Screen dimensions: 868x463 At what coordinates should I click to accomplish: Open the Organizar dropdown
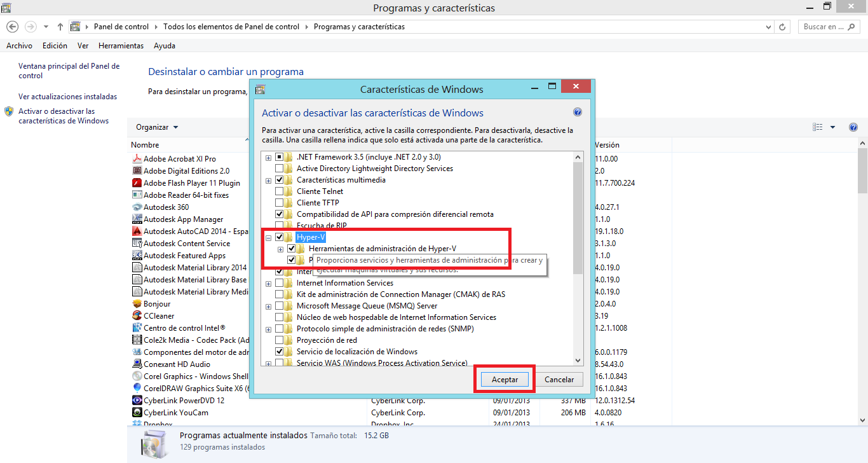[157, 127]
